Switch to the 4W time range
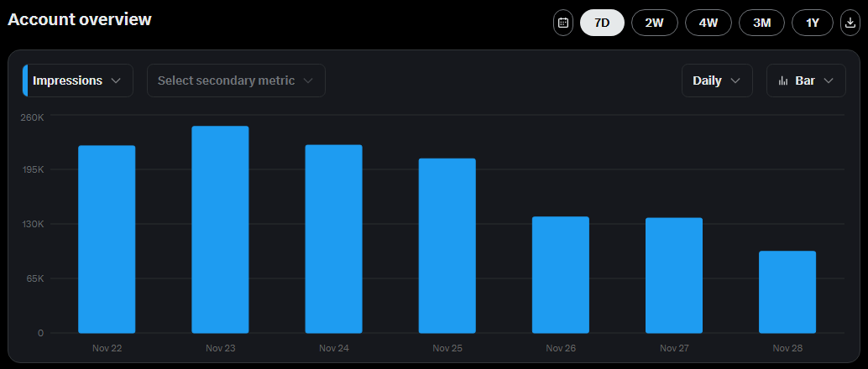 point(709,23)
